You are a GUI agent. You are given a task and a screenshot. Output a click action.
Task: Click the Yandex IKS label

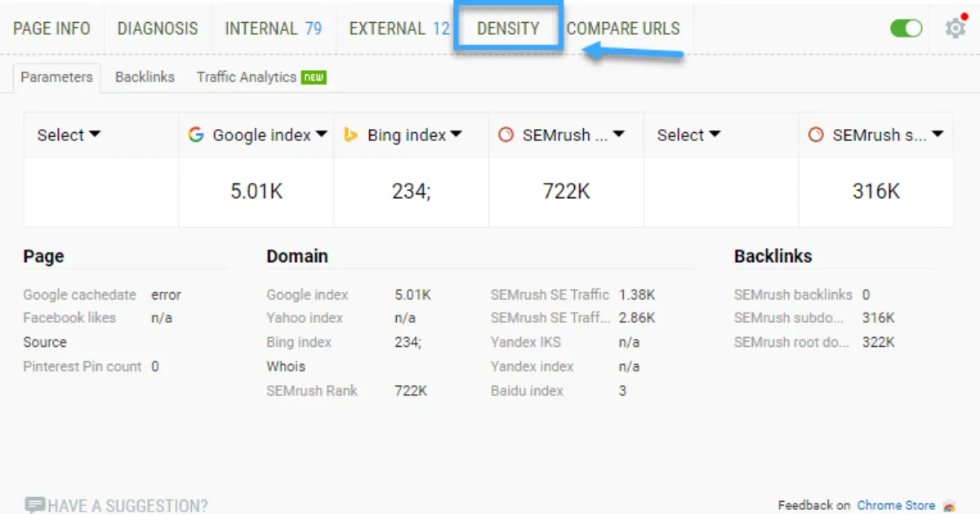coord(526,342)
